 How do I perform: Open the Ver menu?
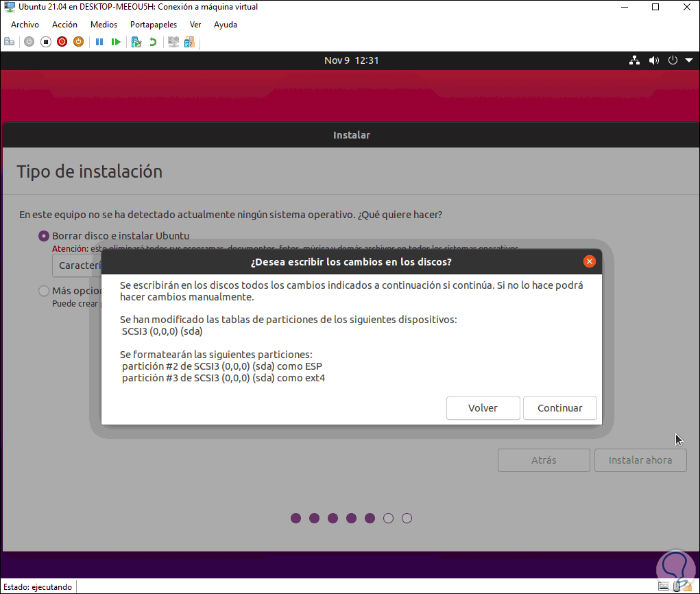click(x=195, y=25)
